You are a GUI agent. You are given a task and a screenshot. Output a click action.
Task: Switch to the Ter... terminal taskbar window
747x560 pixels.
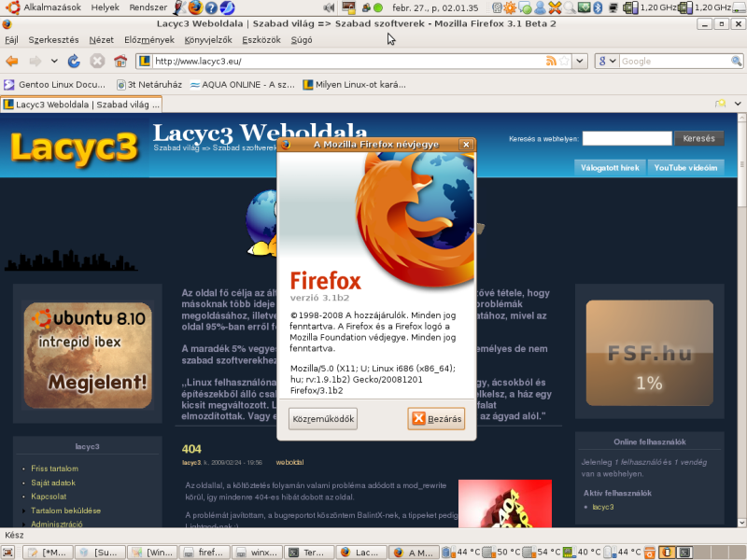(x=310, y=553)
